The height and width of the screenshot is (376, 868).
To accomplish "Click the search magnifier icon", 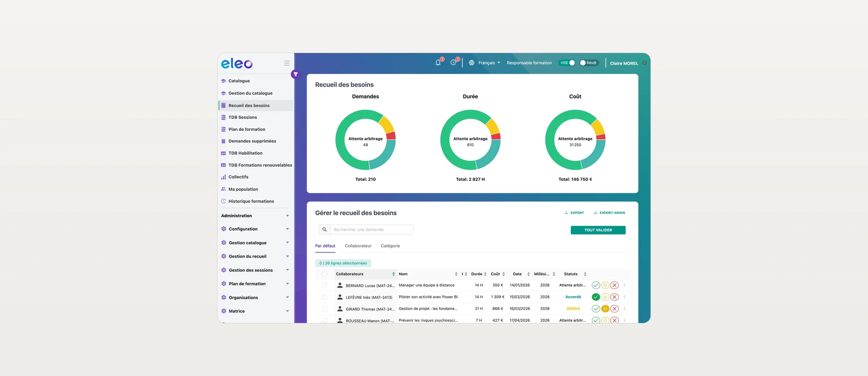I will coord(325,229).
